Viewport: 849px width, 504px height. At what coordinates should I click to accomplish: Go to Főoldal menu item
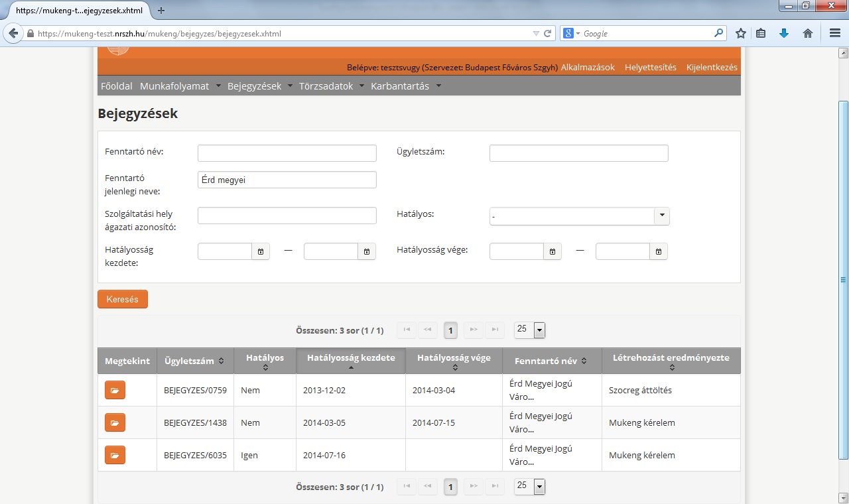[x=117, y=86]
